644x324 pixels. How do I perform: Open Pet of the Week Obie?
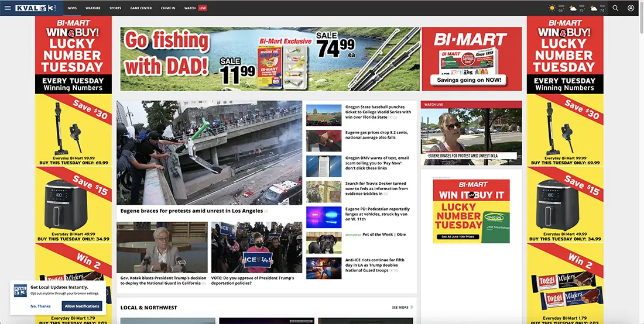(384, 235)
